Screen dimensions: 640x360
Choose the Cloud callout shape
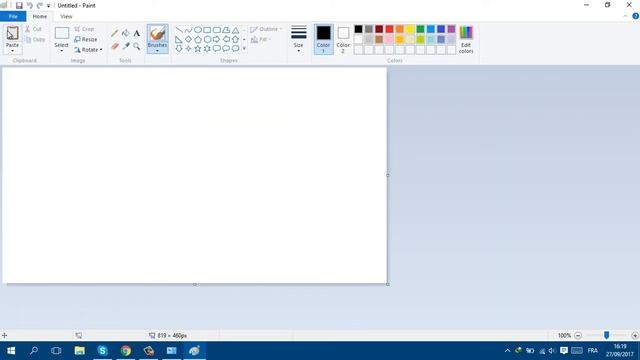pos(236,49)
